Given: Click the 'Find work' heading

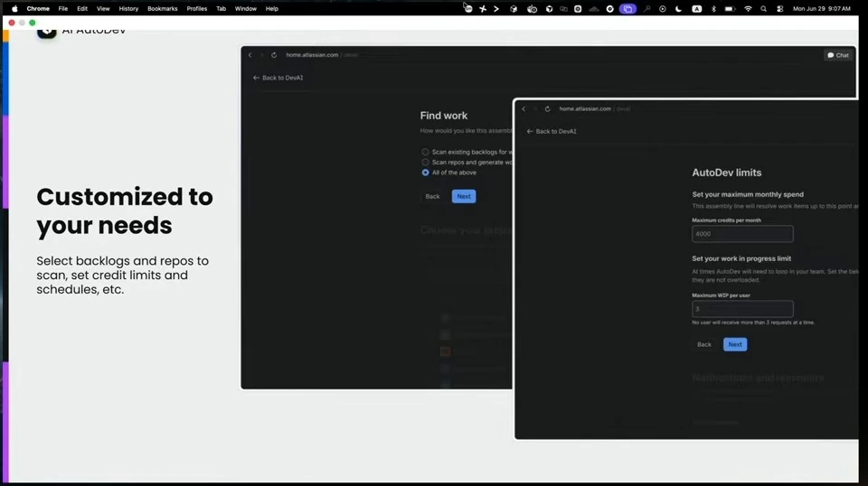Looking at the screenshot, I should [444, 116].
